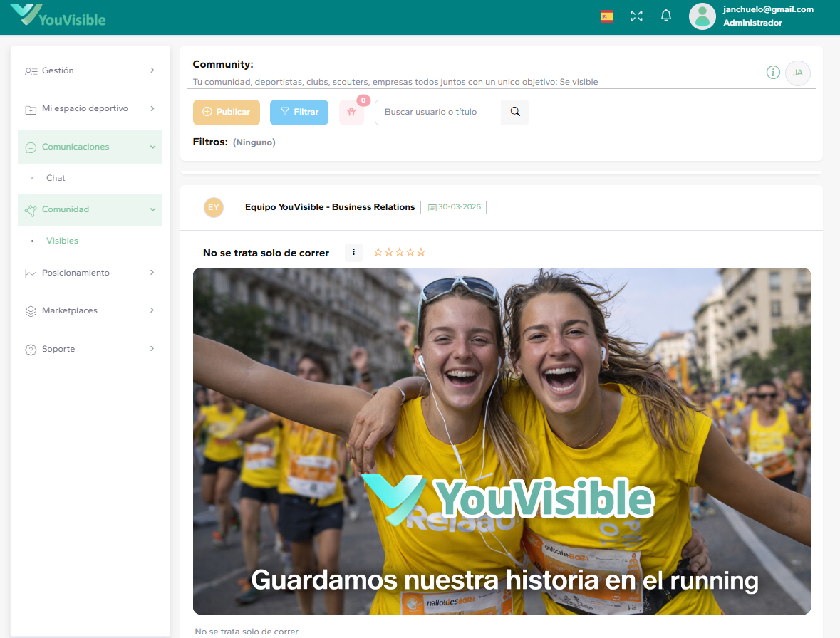Select the Visibles submenu item
The height and width of the screenshot is (638, 840).
[x=62, y=241]
